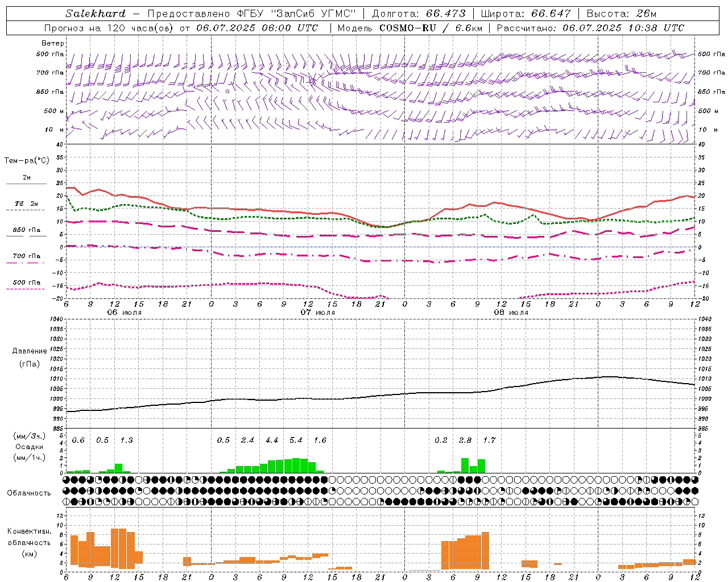The width and height of the screenshot is (728, 582).
Task: Click the '0.6' precipitation total value
Action: (x=78, y=440)
